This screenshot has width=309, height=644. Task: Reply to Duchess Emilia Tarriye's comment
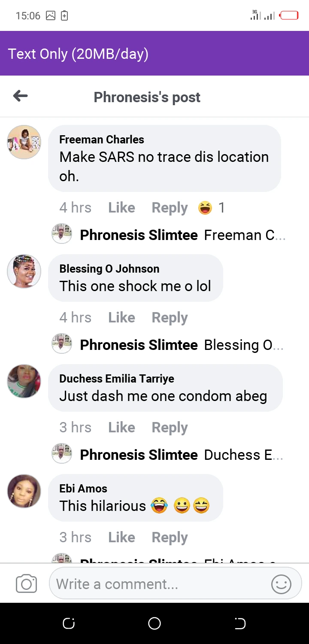click(170, 428)
